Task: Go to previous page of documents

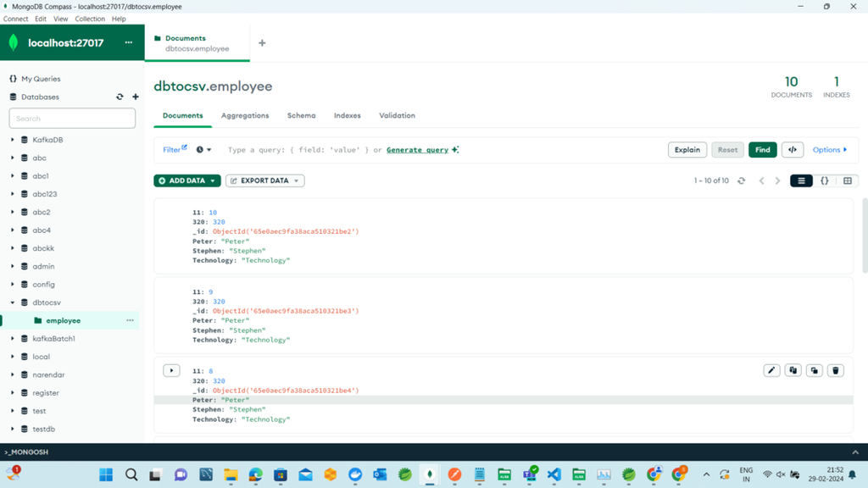Action: (762, 181)
